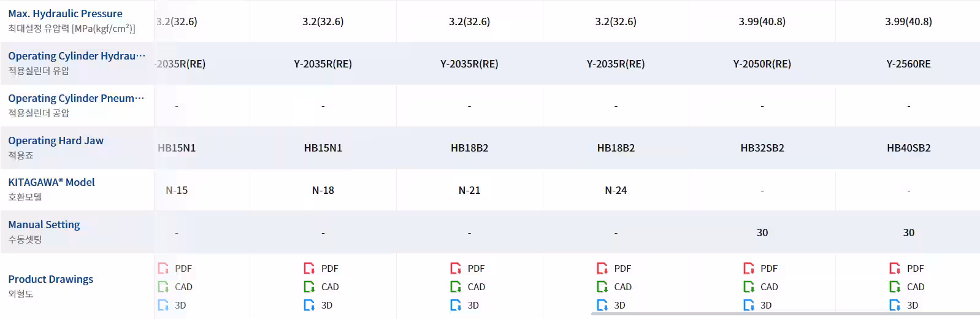Click the 3D link text under N-21
Image resolution: width=980 pixels, height=319 pixels.
click(473, 306)
